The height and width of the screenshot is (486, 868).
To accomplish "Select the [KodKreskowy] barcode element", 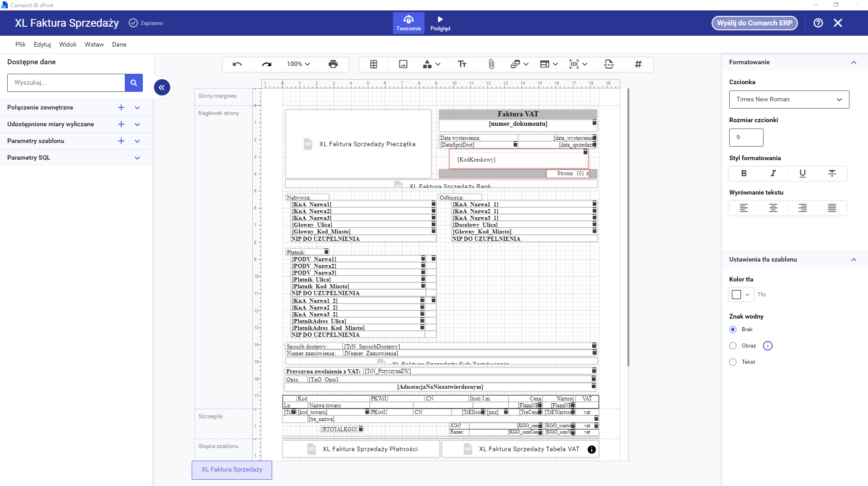I will (519, 160).
